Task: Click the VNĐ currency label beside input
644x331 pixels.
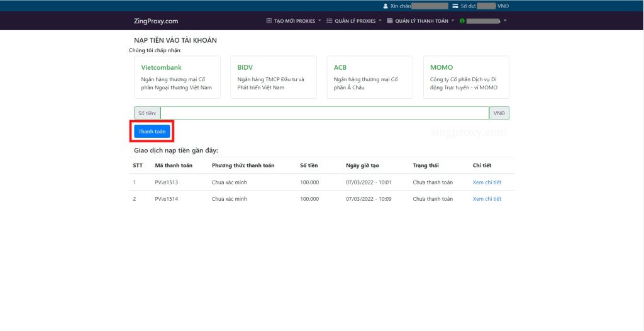Action: click(x=499, y=113)
